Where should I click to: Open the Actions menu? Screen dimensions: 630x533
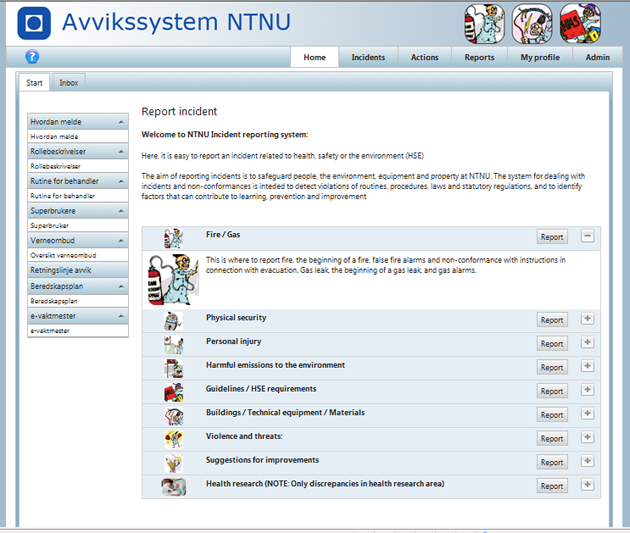(x=425, y=57)
